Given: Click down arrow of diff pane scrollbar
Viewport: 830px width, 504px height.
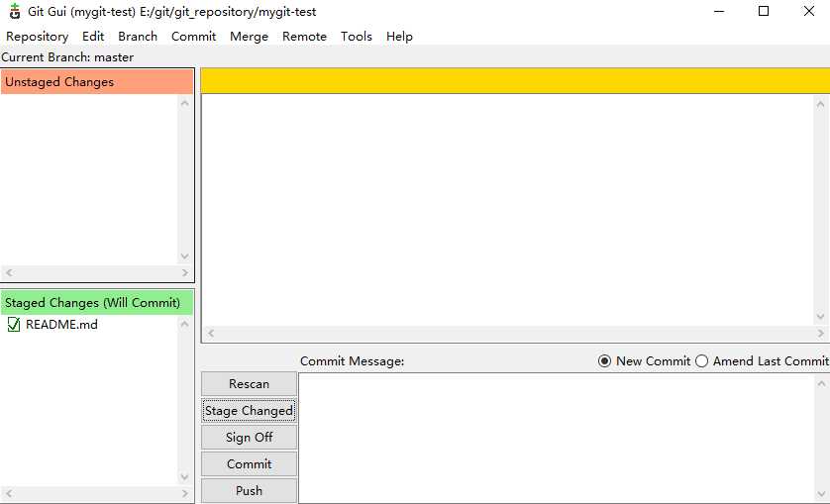Looking at the screenshot, I should 820,317.
